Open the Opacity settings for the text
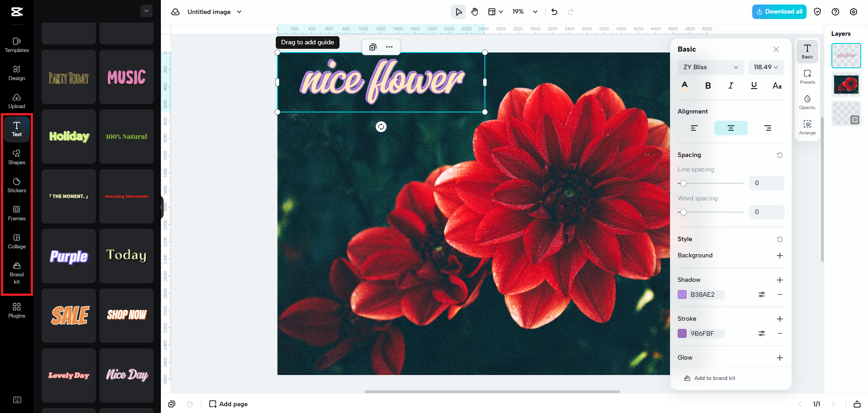 coord(807,102)
